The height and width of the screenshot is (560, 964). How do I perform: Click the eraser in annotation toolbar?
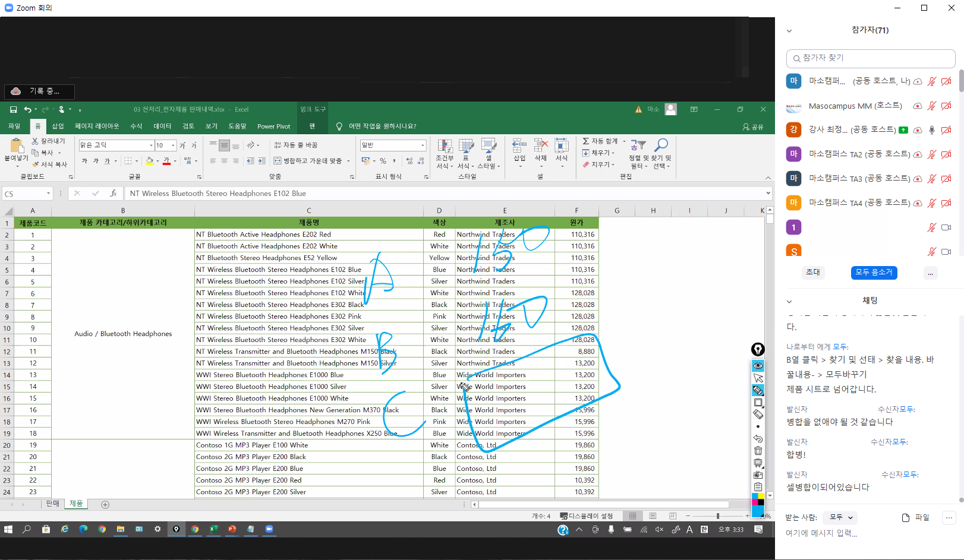pyautogui.click(x=758, y=415)
